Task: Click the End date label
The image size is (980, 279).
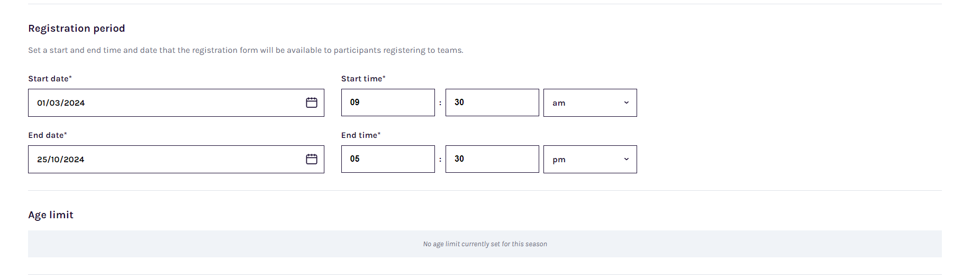Action: 48,135
